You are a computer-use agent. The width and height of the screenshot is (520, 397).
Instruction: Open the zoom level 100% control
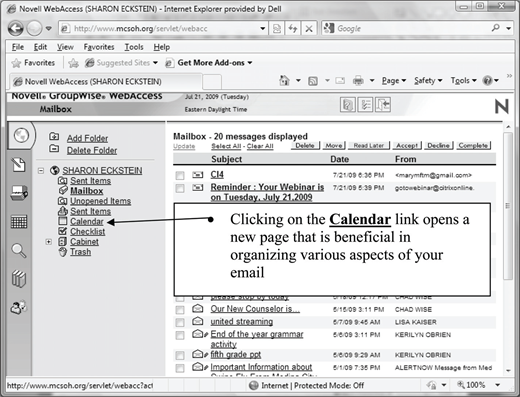(479, 385)
